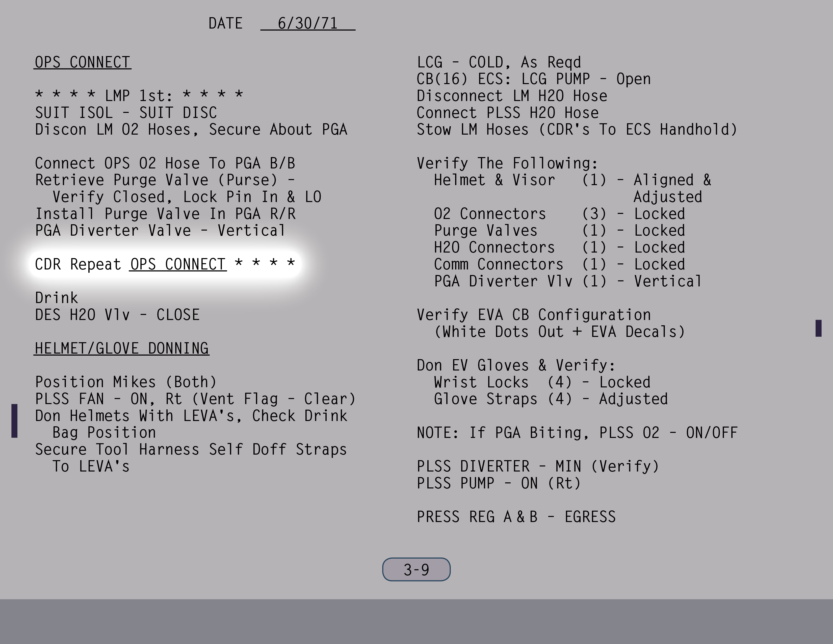Click the HELMET/GLOVE DONNING underlined heading
Image resolution: width=833 pixels, height=644 pixels.
(121, 349)
